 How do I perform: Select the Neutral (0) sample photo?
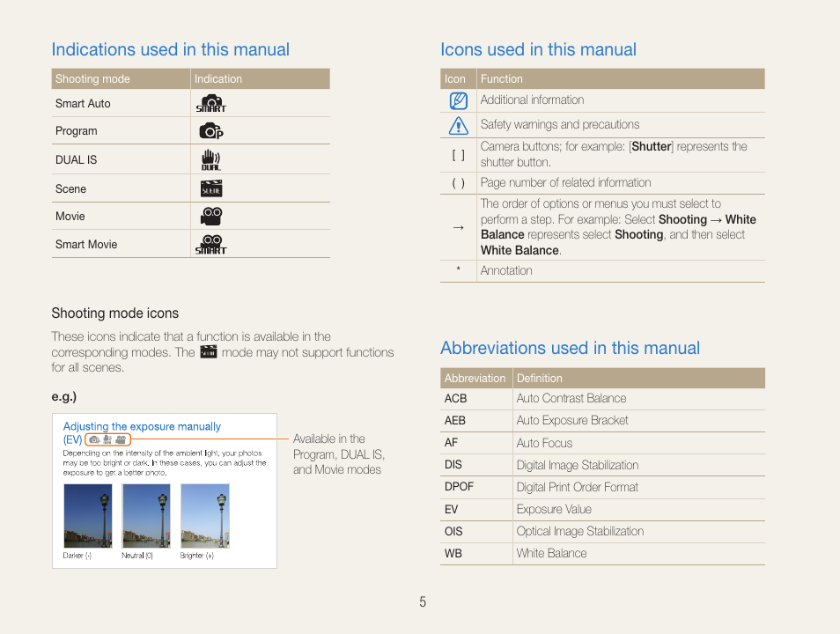click(x=146, y=515)
